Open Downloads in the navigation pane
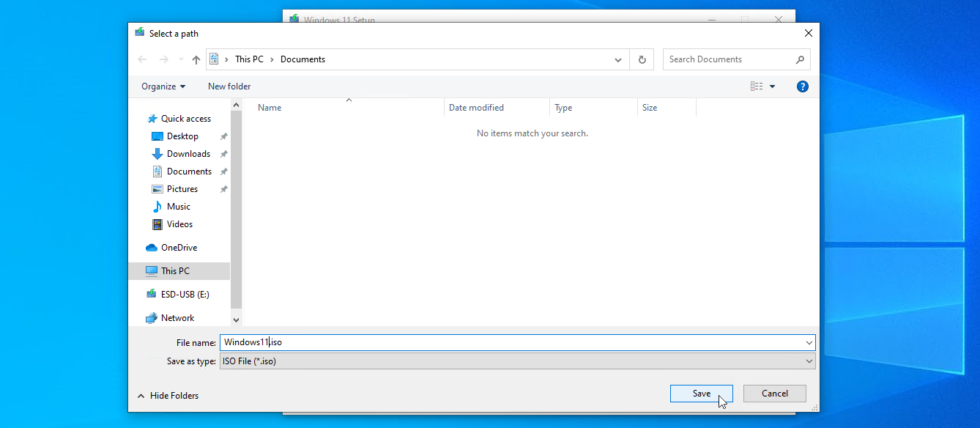980x428 pixels. pos(188,154)
